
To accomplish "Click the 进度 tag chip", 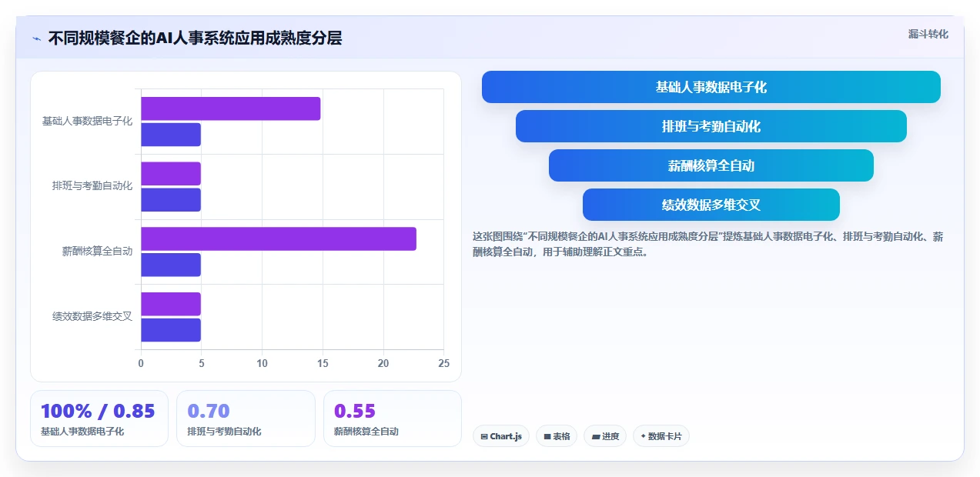I will click(x=605, y=436).
